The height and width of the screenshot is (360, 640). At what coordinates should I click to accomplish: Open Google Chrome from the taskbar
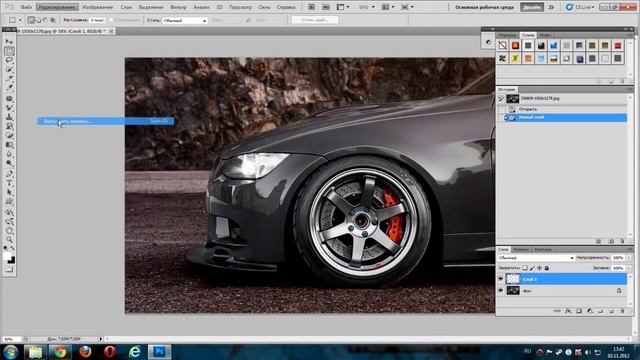pyautogui.click(x=60, y=351)
